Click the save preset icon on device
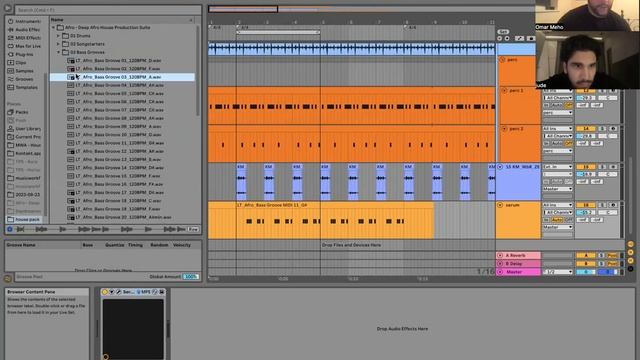The width and height of the screenshot is (640, 360). (x=162, y=292)
